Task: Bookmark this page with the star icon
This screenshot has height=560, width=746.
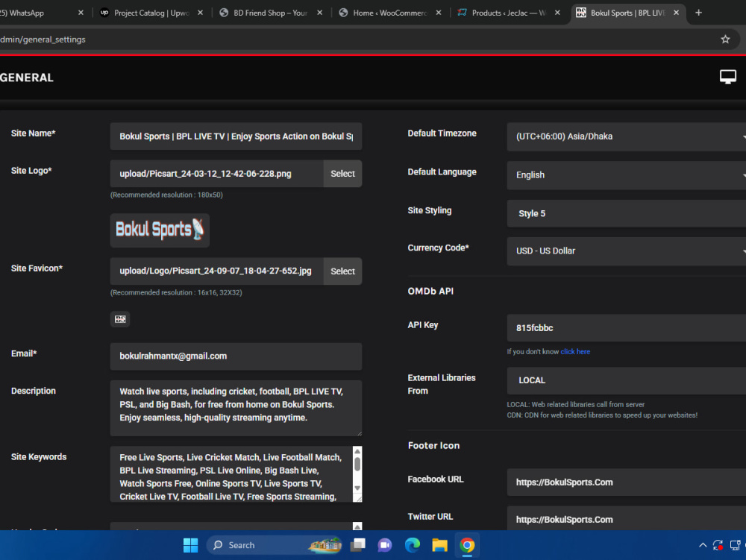Action: 724,40
